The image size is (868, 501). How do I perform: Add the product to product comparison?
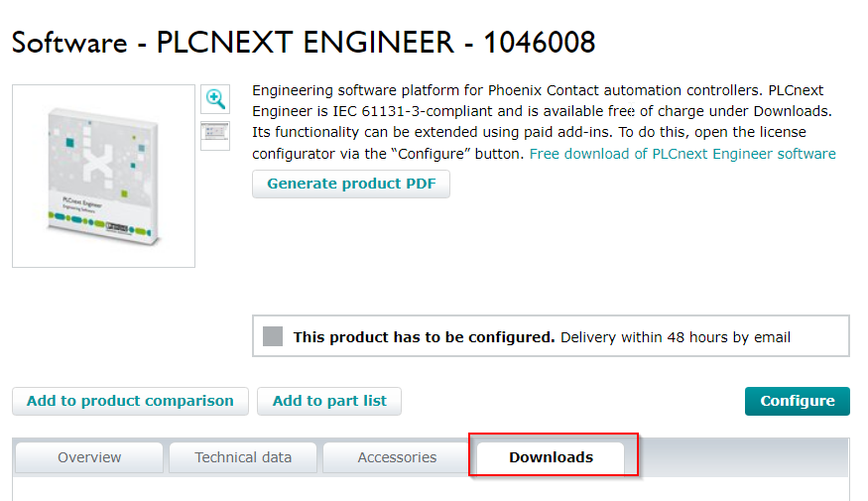coord(130,401)
